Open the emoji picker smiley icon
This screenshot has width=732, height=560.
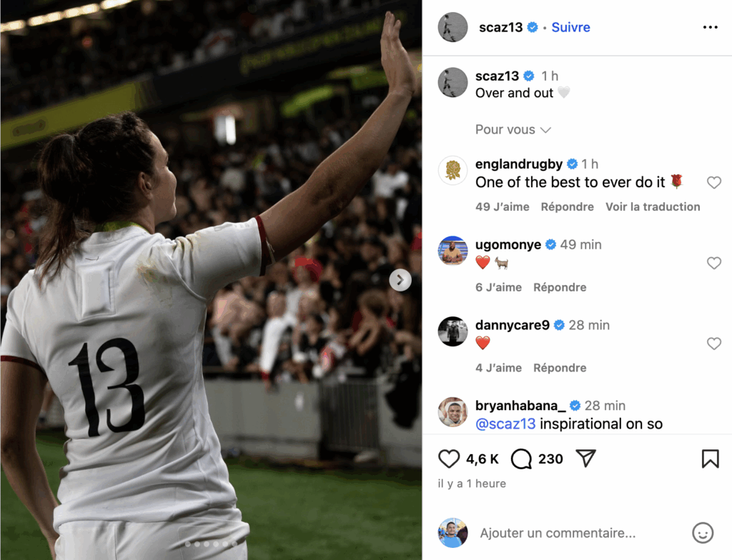tap(703, 532)
